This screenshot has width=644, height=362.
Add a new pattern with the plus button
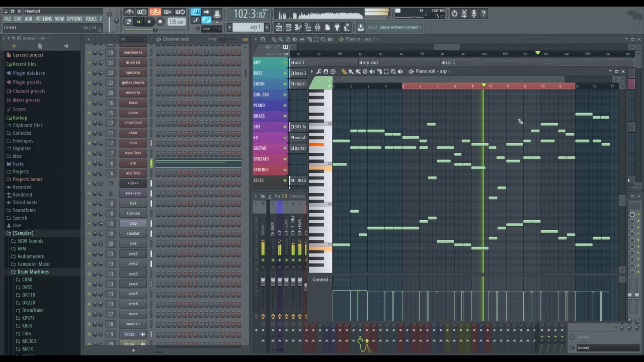tap(267, 27)
